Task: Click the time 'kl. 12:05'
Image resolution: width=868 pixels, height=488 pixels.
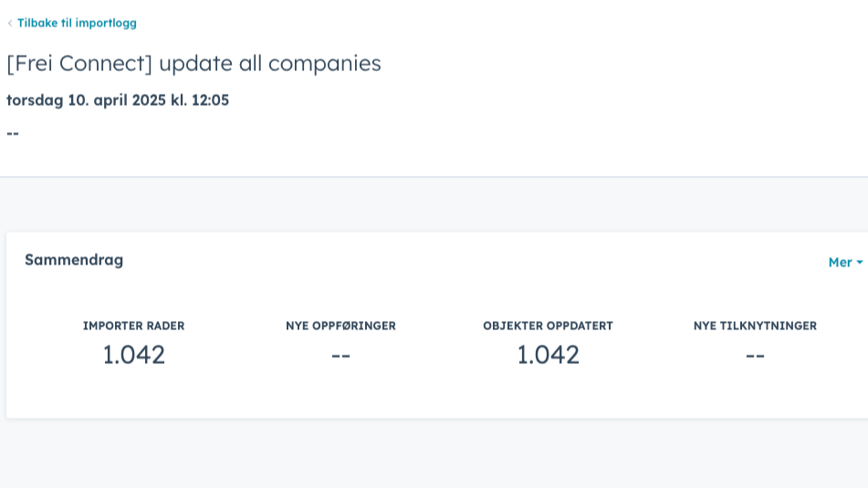Action: pos(200,100)
